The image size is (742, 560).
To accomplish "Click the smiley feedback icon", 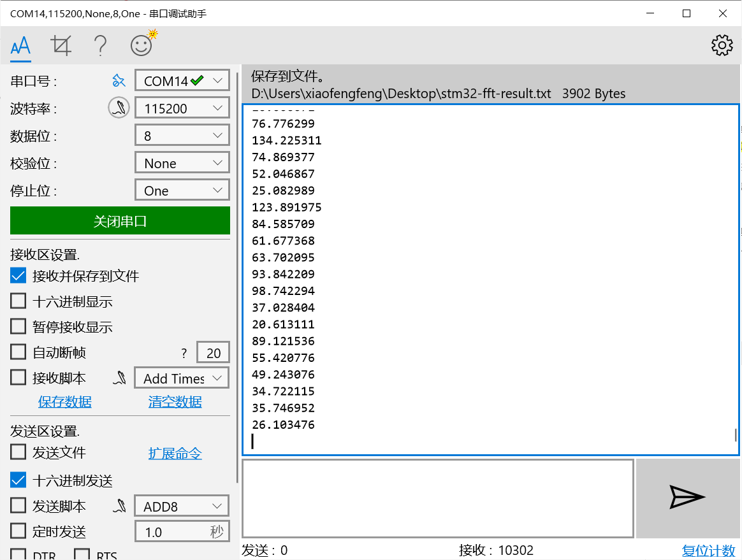I will pyautogui.click(x=141, y=45).
